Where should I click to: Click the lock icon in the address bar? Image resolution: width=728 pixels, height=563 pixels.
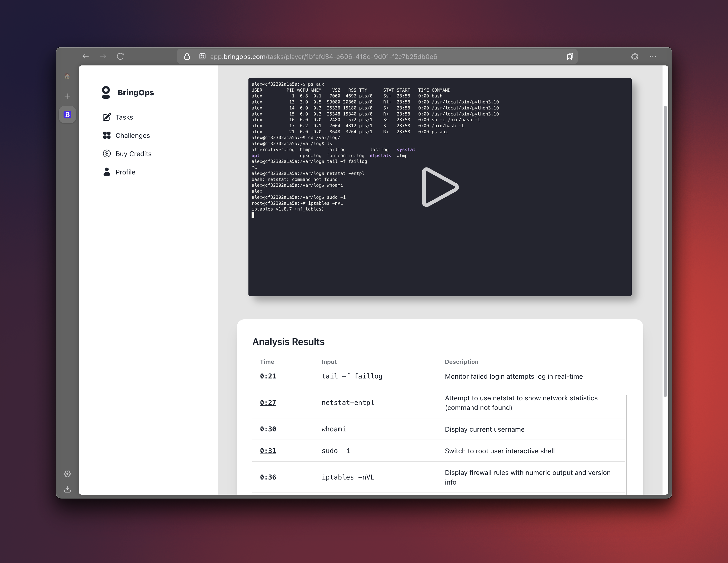coord(187,57)
